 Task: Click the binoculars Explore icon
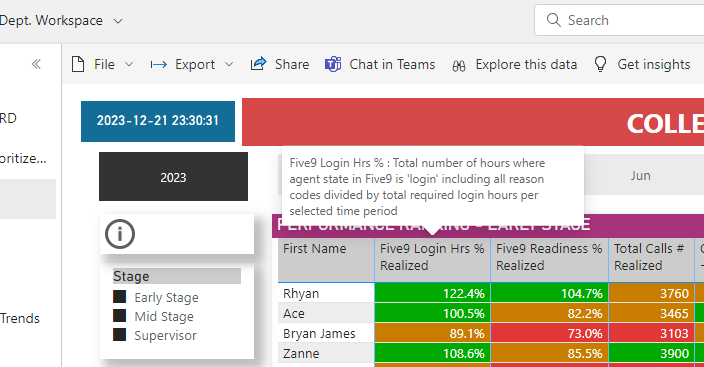pyautogui.click(x=459, y=66)
